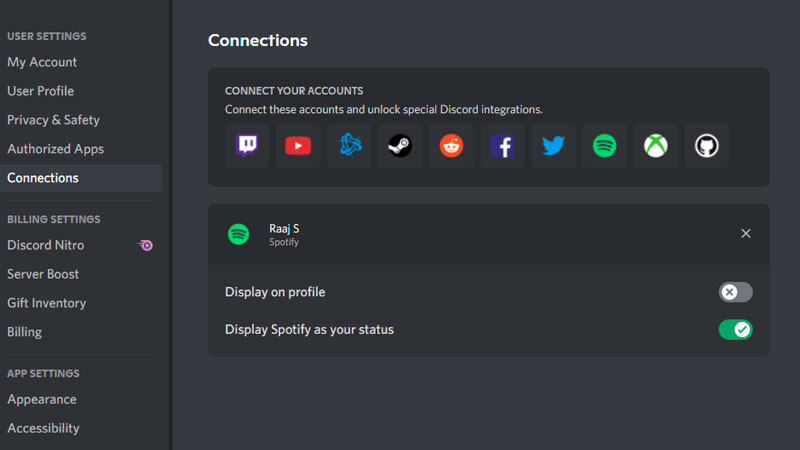Click the Spotify icon in Connect Your Accounts
Image resolution: width=800 pixels, height=450 pixels.
605,145
